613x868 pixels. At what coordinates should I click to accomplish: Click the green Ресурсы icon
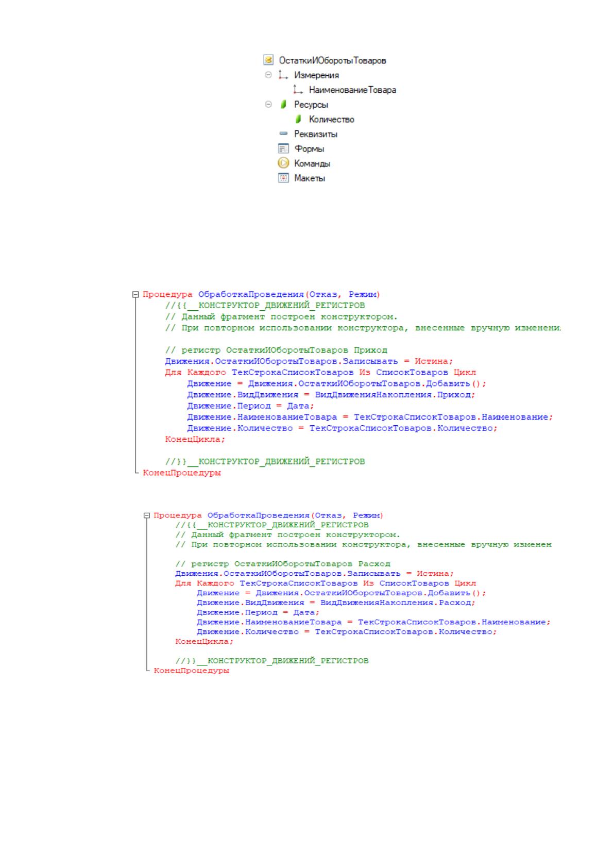[283, 105]
